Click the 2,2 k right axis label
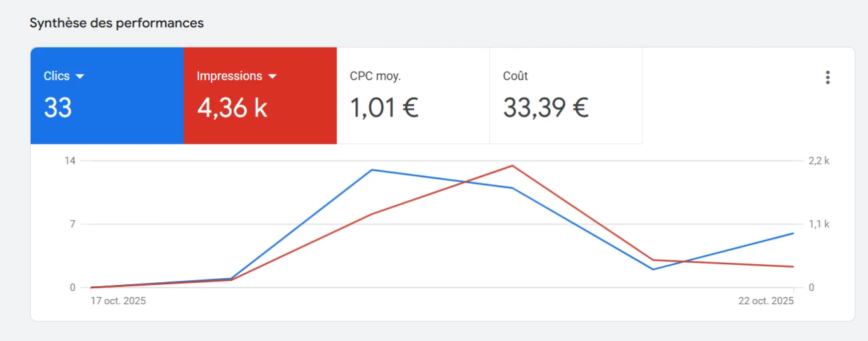 click(x=819, y=160)
